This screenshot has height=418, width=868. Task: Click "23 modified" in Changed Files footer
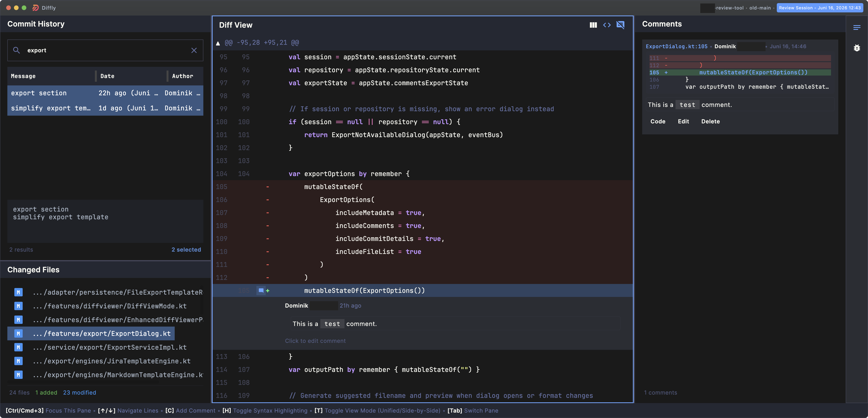point(80,393)
